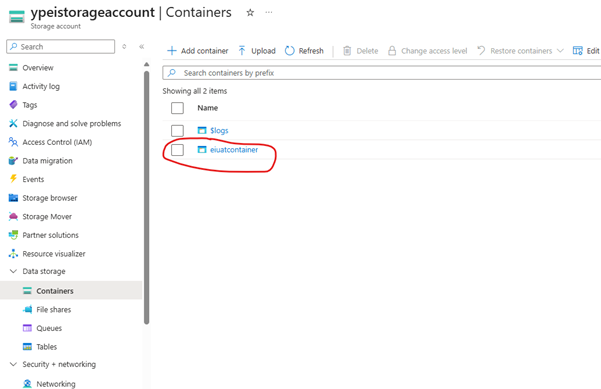This screenshot has width=601, height=389.
Task: Click the Search containers by prefix field
Action: 382,73
